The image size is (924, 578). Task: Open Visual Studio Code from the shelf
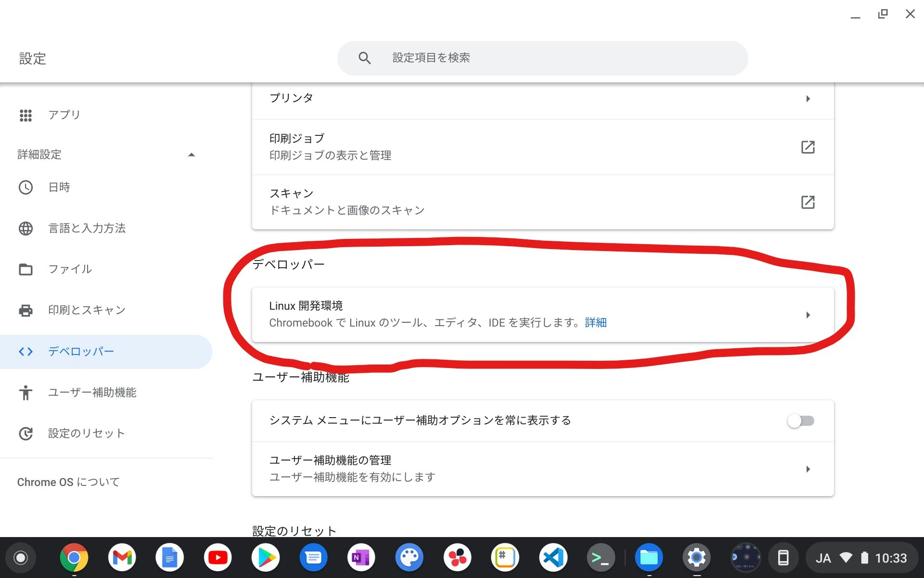(553, 557)
